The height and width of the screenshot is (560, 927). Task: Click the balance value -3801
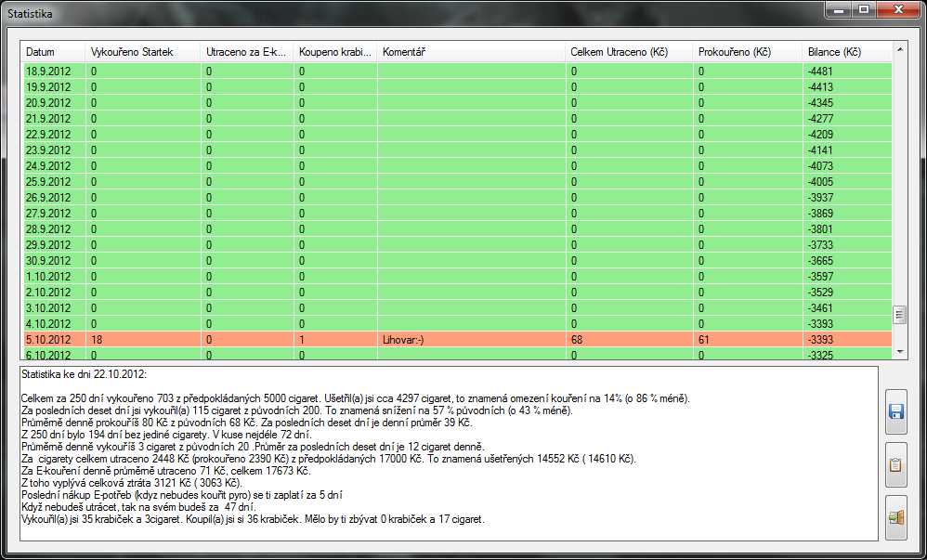[820, 228]
